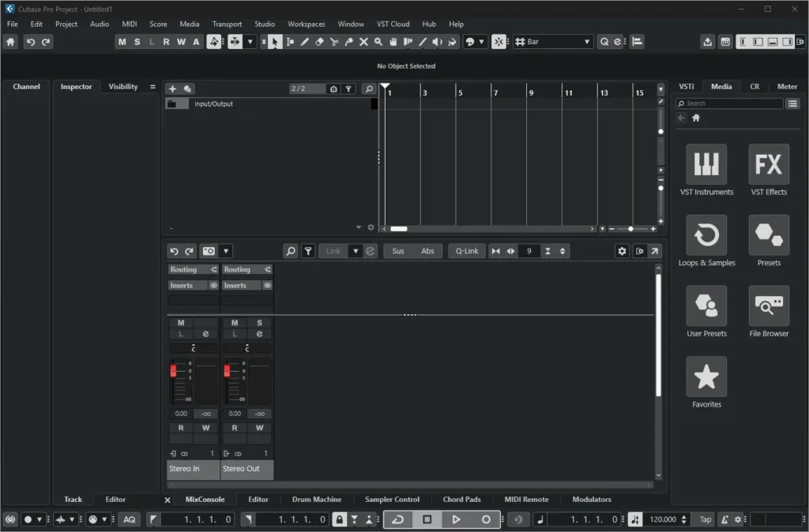The height and width of the screenshot is (532, 809).
Task: Select the Draw pencil tool
Action: (305, 41)
